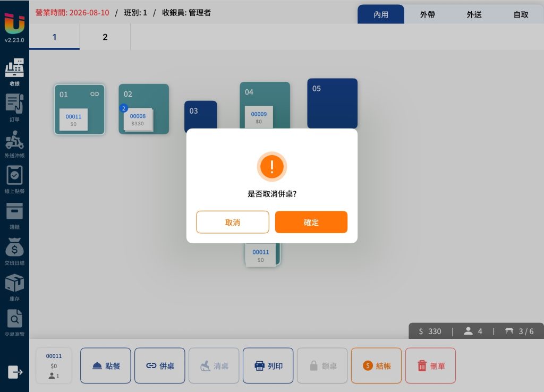Click the 列印 print button
544x392 pixels.
(268, 365)
